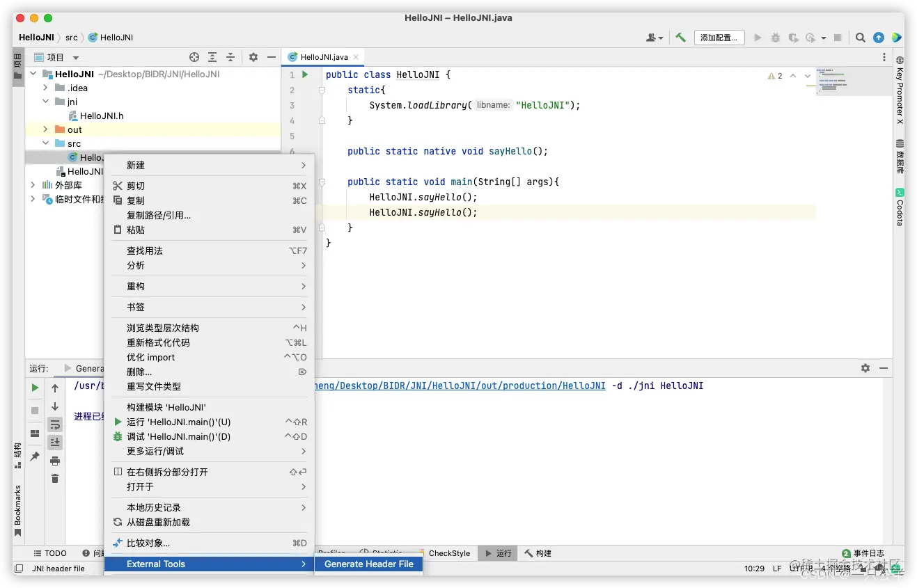
Task: Toggle the Bookmarks tool window strip
Action: [18, 511]
